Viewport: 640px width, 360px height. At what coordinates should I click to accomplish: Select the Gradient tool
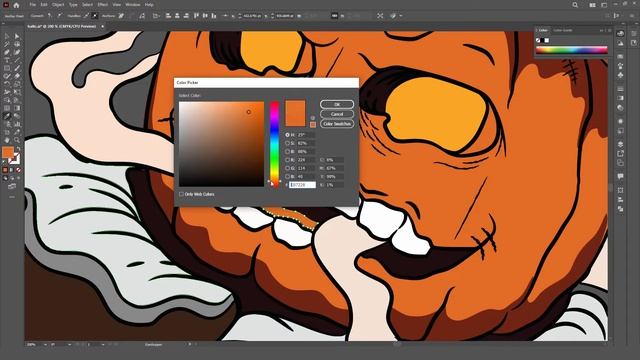point(17,108)
